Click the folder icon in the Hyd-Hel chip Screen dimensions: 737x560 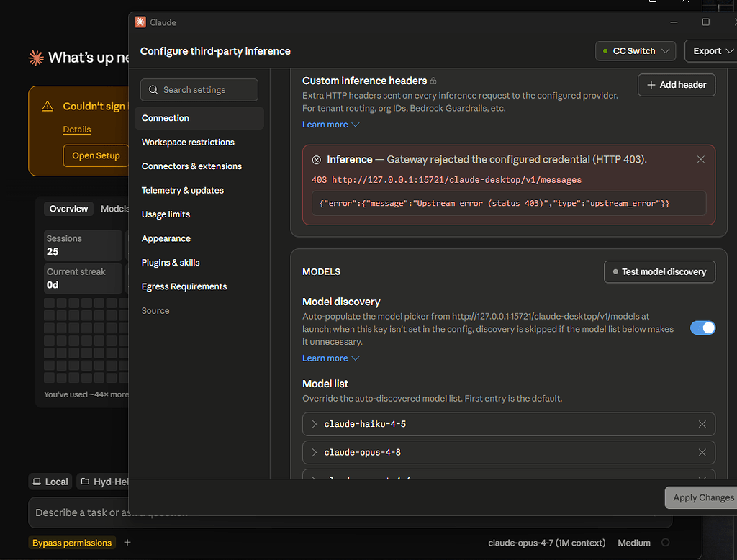click(x=85, y=481)
